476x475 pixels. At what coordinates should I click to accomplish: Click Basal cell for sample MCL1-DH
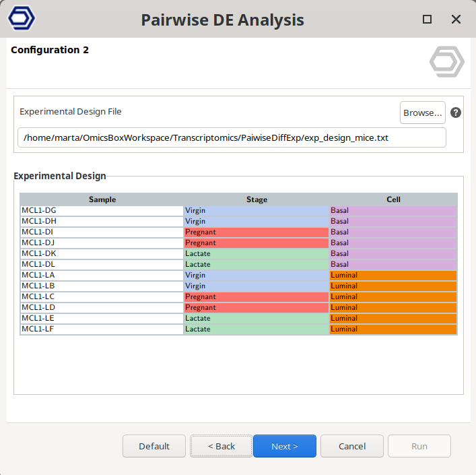pos(393,221)
